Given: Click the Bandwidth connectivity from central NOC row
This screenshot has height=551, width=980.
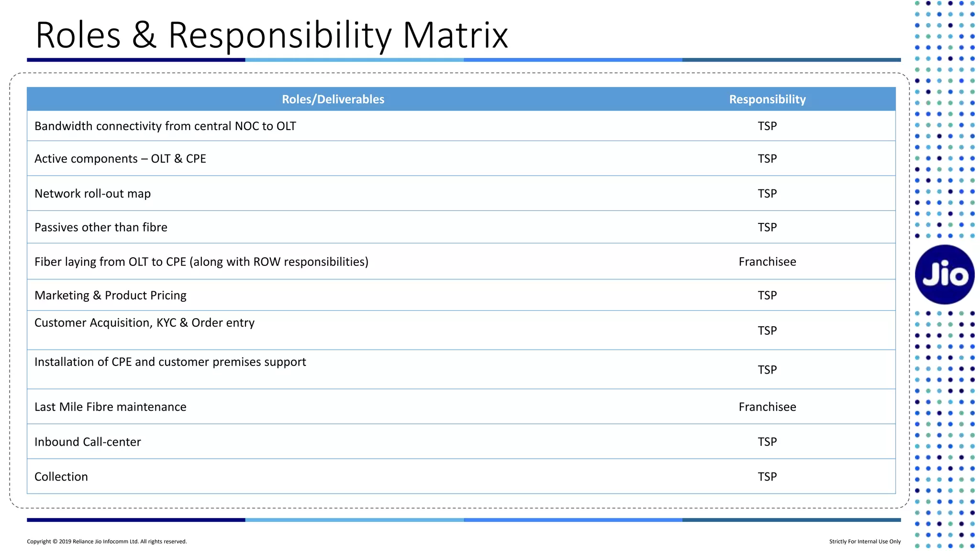Looking at the screenshot, I should [x=165, y=126].
